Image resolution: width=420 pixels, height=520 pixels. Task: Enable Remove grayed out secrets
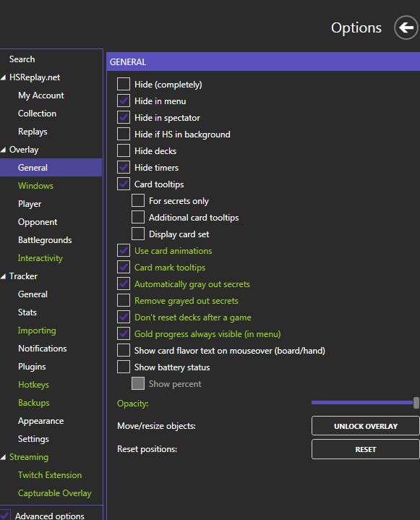(x=124, y=300)
